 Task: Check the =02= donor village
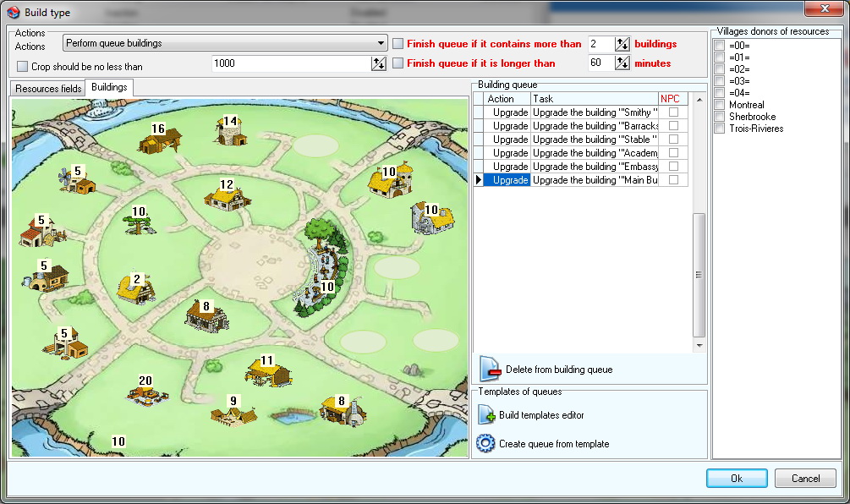pyautogui.click(x=720, y=69)
